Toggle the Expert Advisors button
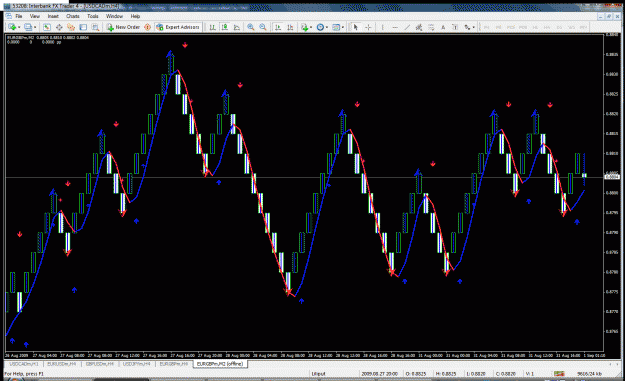The width and height of the screenshot is (625, 381). 178,27
